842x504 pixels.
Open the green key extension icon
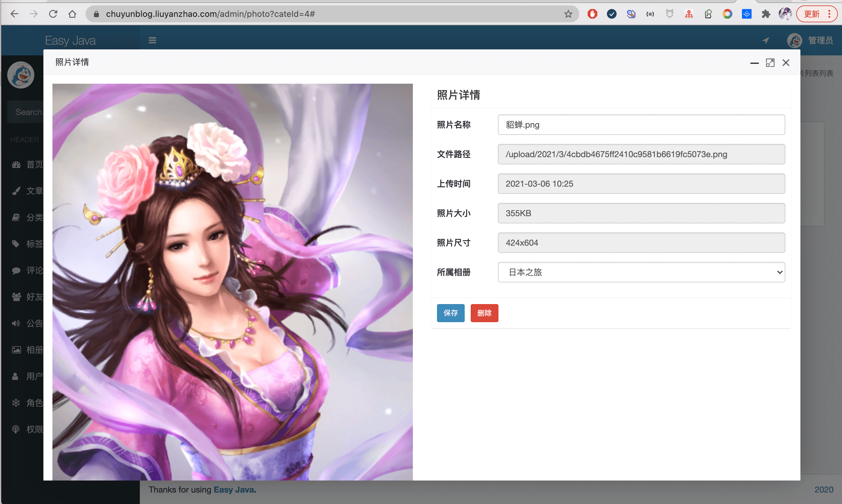tap(708, 14)
